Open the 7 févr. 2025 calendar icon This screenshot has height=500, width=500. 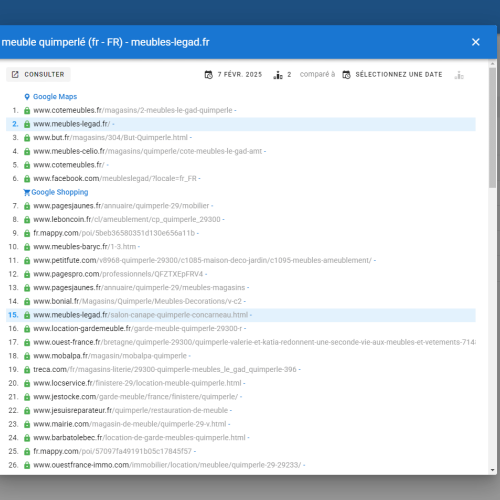(x=209, y=75)
